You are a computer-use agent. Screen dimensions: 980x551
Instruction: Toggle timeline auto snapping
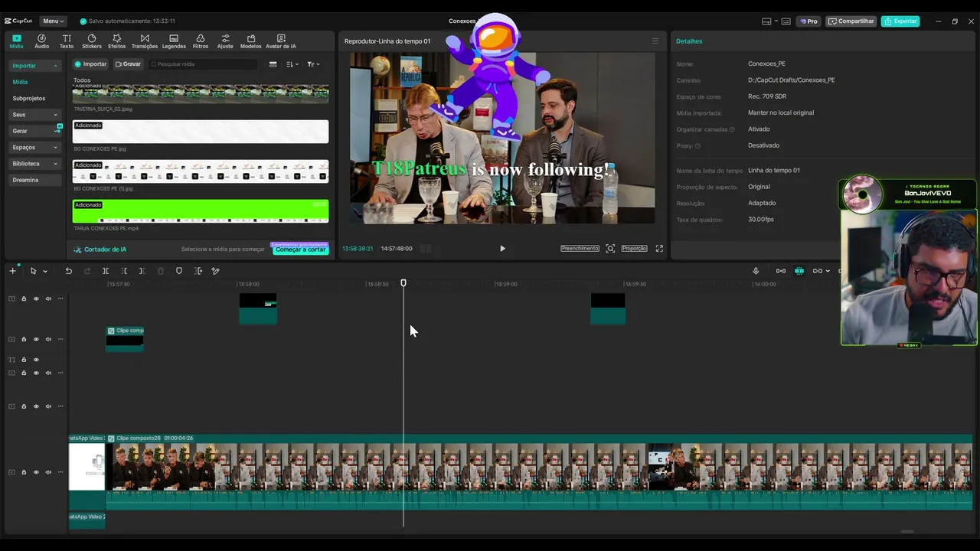(x=799, y=271)
